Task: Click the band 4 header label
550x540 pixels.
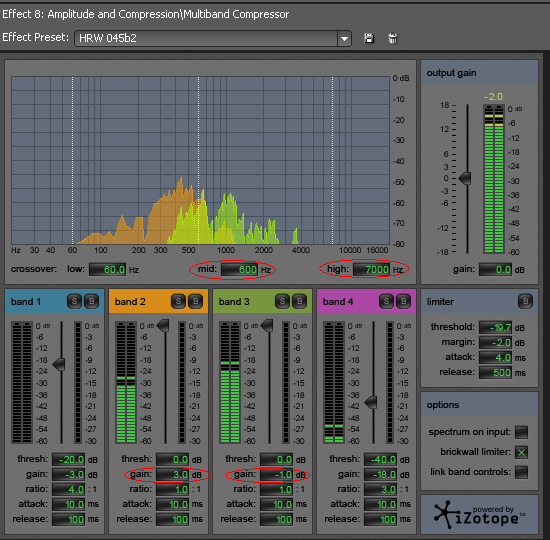Action: pos(338,302)
